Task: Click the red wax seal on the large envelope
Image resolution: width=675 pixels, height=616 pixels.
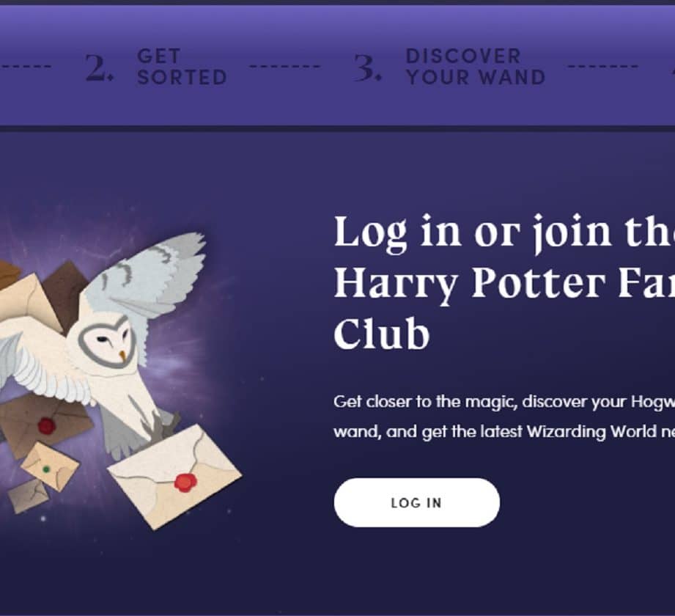Action: point(185,483)
